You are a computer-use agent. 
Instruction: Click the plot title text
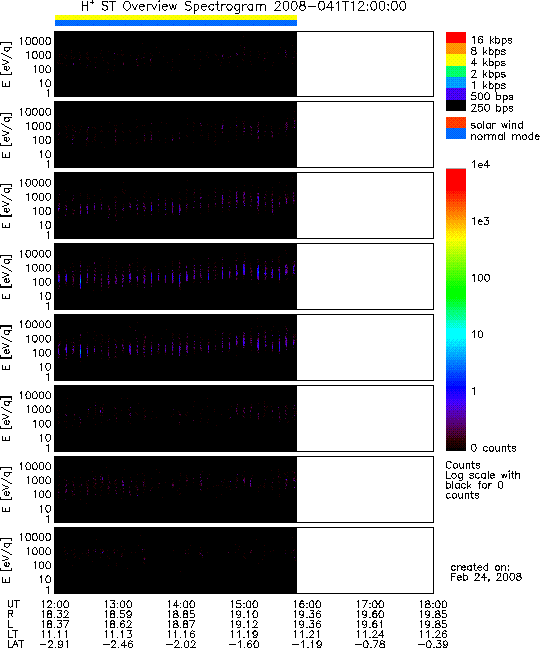pos(243,7)
